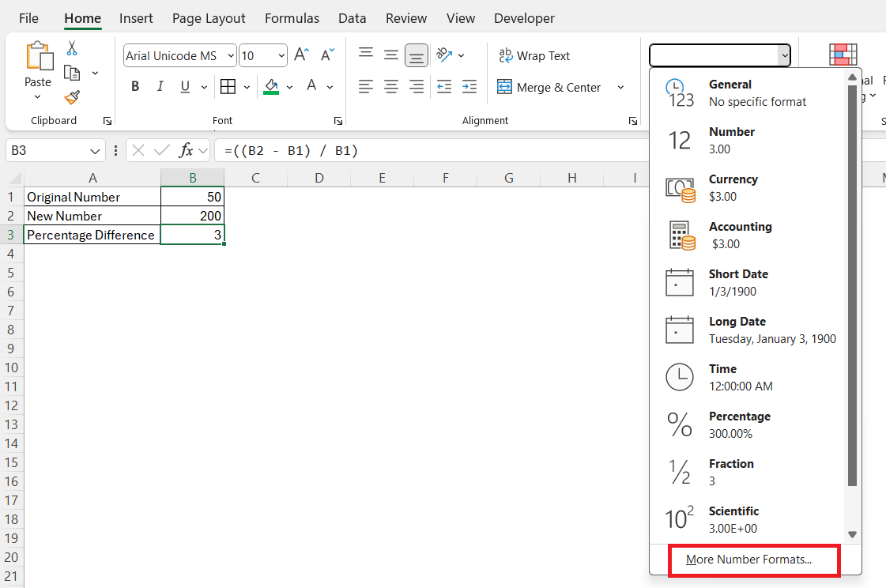The image size is (886, 588).
Task: Click More Number Formats link
Action: click(748, 560)
